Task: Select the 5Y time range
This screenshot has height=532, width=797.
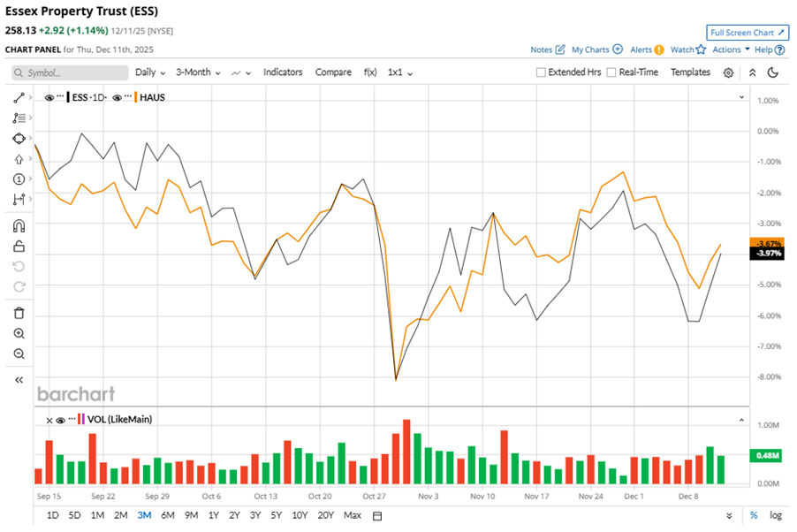Action: click(276, 515)
